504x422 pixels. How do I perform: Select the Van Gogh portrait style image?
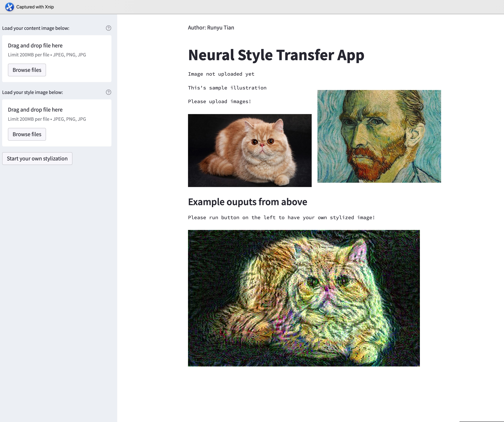pos(379,136)
